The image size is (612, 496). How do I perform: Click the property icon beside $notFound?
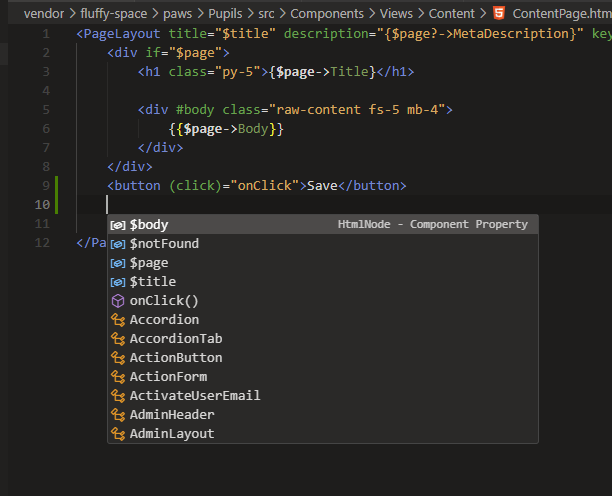pos(118,244)
